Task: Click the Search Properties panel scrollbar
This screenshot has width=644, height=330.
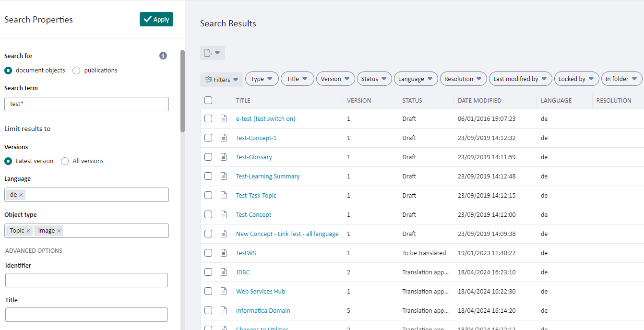Action: pyautogui.click(x=182, y=91)
